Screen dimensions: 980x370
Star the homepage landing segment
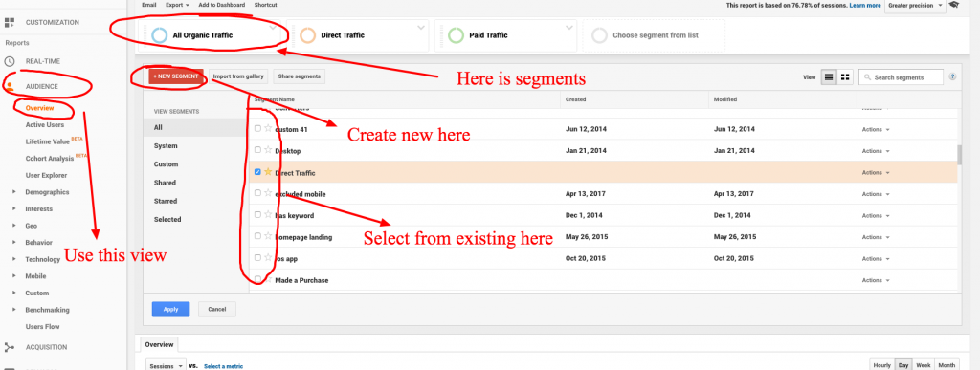click(268, 236)
